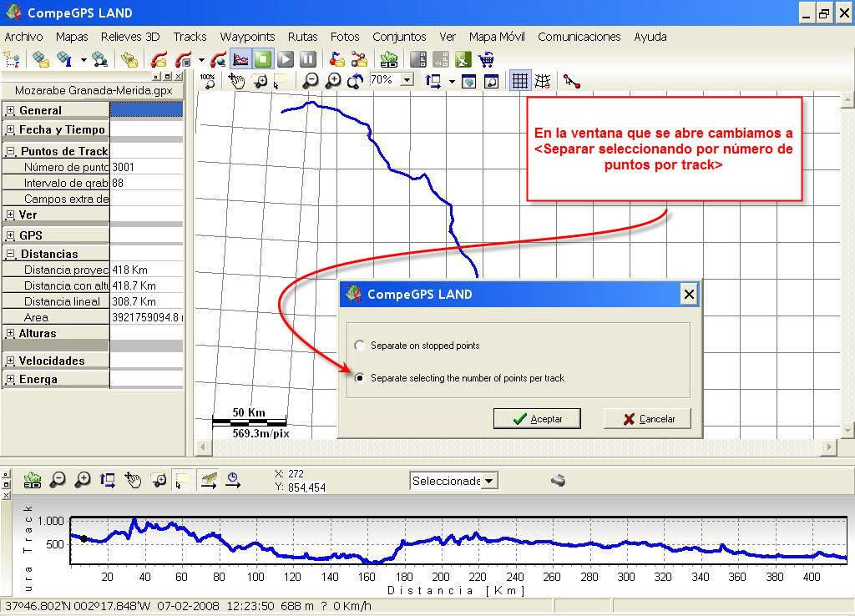The width and height of the screenshot is (855, 616).
Task: Click the red track edit tool icon
Action: click(x=571, y=81)
